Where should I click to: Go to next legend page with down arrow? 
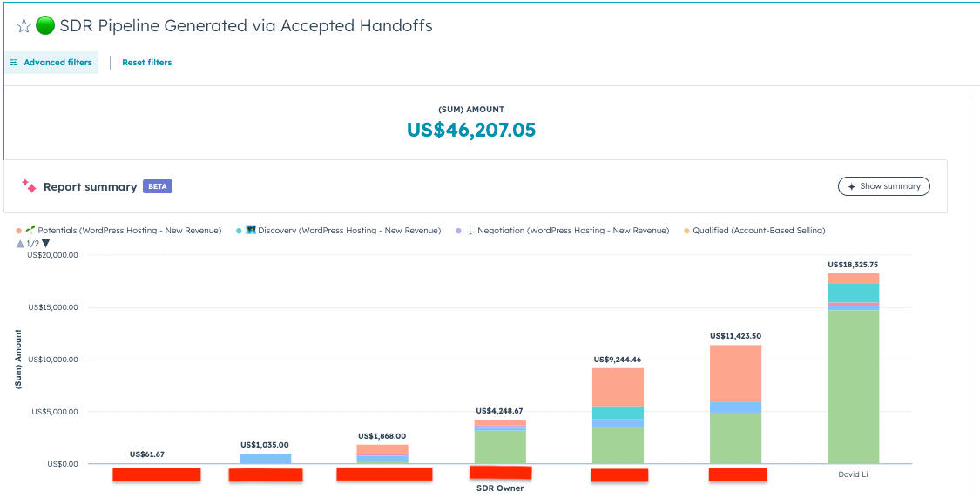click(x=46, y=244)
